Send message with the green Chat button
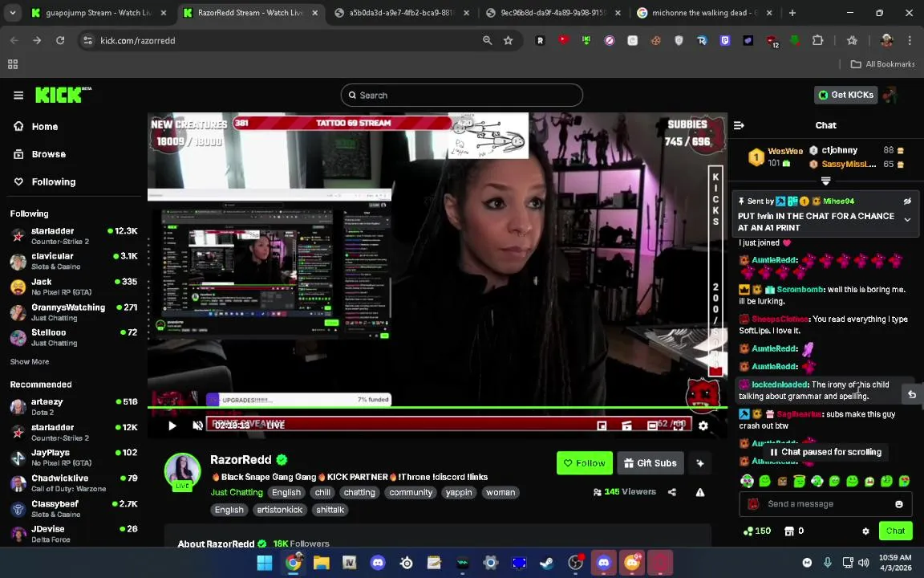924x578 pixels. [895, 531]
